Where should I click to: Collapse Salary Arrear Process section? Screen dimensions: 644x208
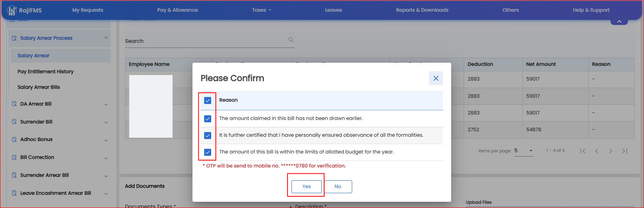106,38
